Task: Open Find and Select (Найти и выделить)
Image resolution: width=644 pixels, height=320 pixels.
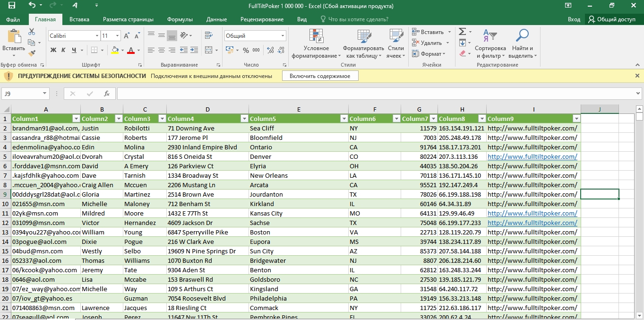Action: click(x=522, y=43)
